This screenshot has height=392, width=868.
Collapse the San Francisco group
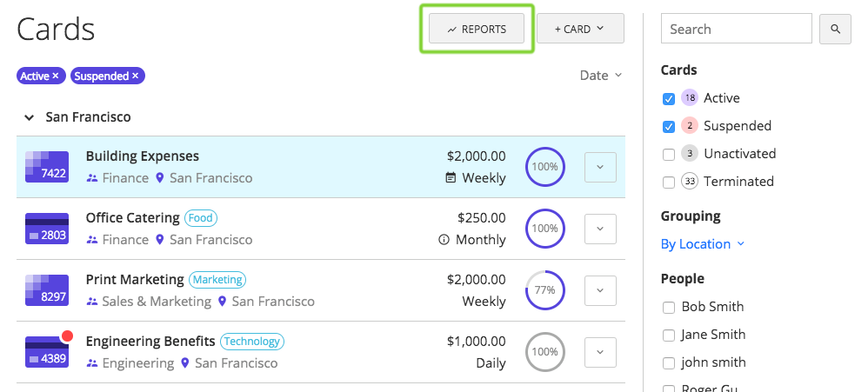click(30, 117)
